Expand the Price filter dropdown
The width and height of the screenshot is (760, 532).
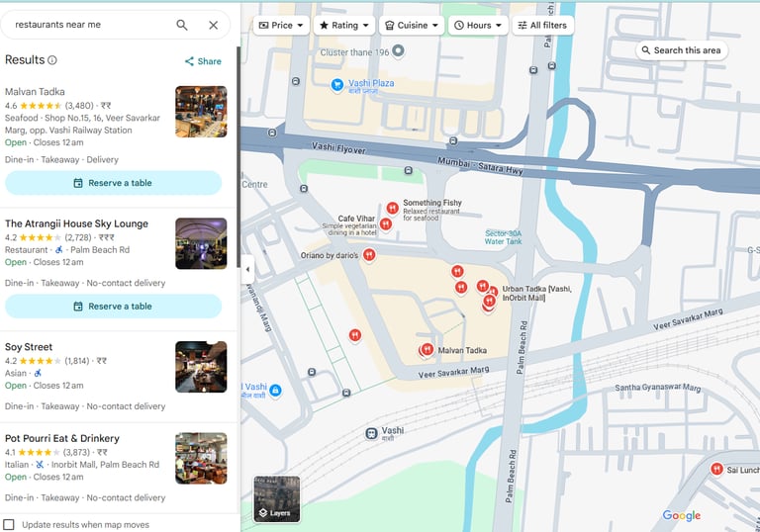[281, 25]
